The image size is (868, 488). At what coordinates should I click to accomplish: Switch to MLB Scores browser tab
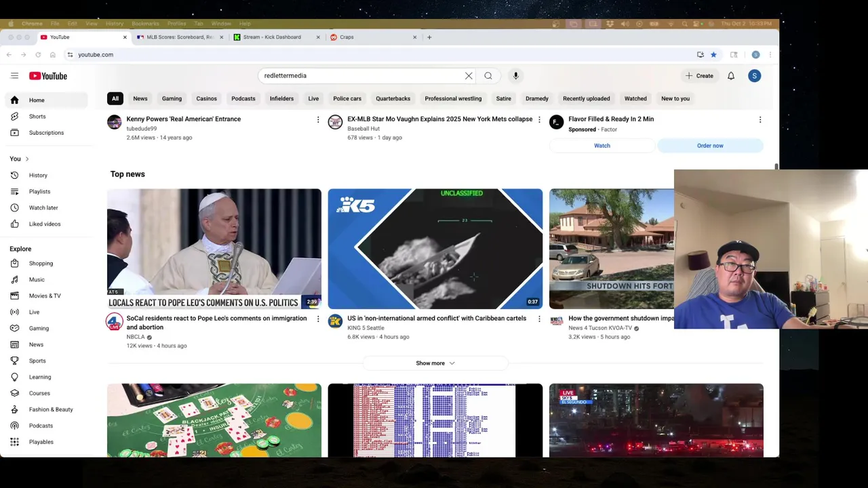(180, 37)
